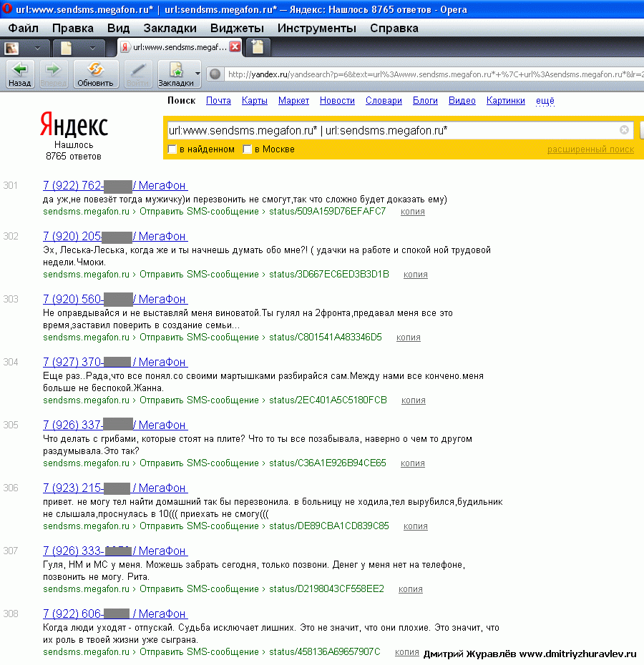Image resolution: width=644 pixels, height=665 pixels.
Task: Toggle the 'в Москве' checkbox
Action: pyautogui.click(x=247, y=149)
